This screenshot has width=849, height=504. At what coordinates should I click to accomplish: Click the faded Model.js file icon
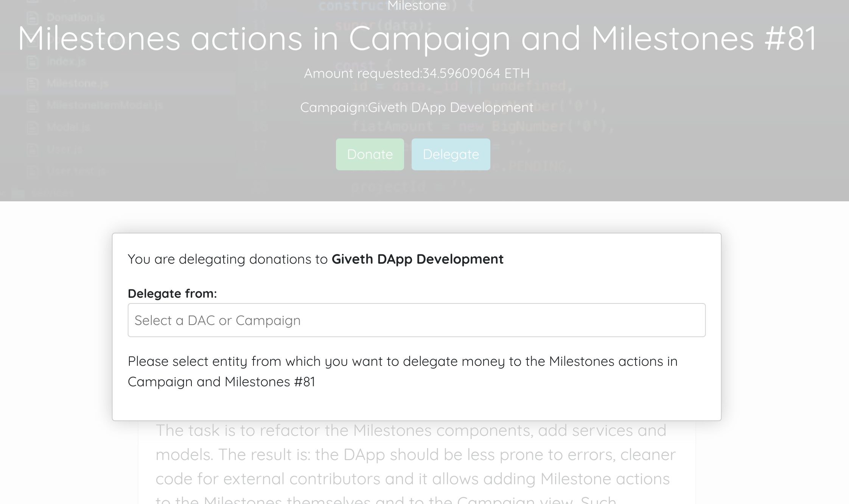pyautogui.click(x=33, y=128)
